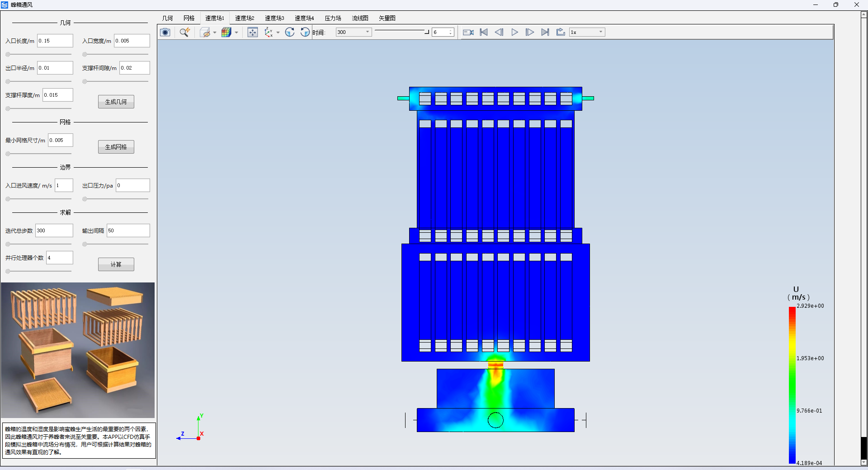Click the 入口宽度/m input field
This screenshot has height=470, width=868.
pos(132,41)
